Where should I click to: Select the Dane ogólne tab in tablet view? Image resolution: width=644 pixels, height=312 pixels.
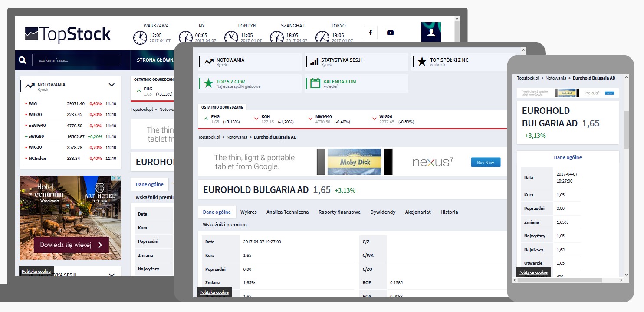pos(217,212)
